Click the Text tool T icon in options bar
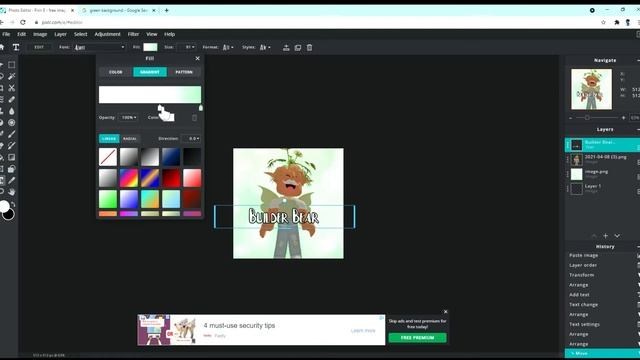640x360 pixels. 16,47
